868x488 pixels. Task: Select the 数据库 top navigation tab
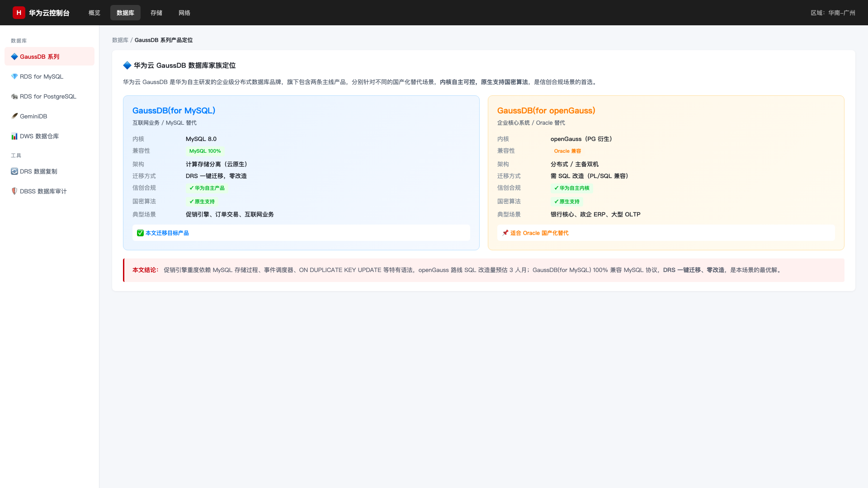(x=125, y=13)
